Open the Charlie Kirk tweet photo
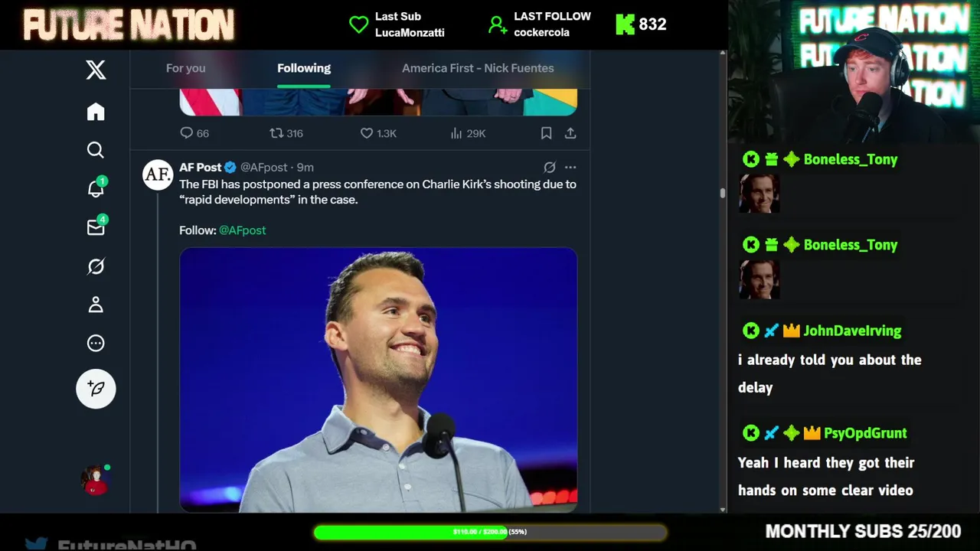 click(x=378, y=380)
